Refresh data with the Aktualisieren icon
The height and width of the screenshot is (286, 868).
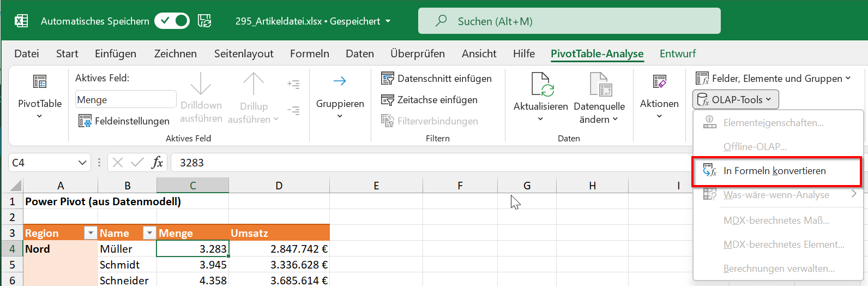click(541, 85)
